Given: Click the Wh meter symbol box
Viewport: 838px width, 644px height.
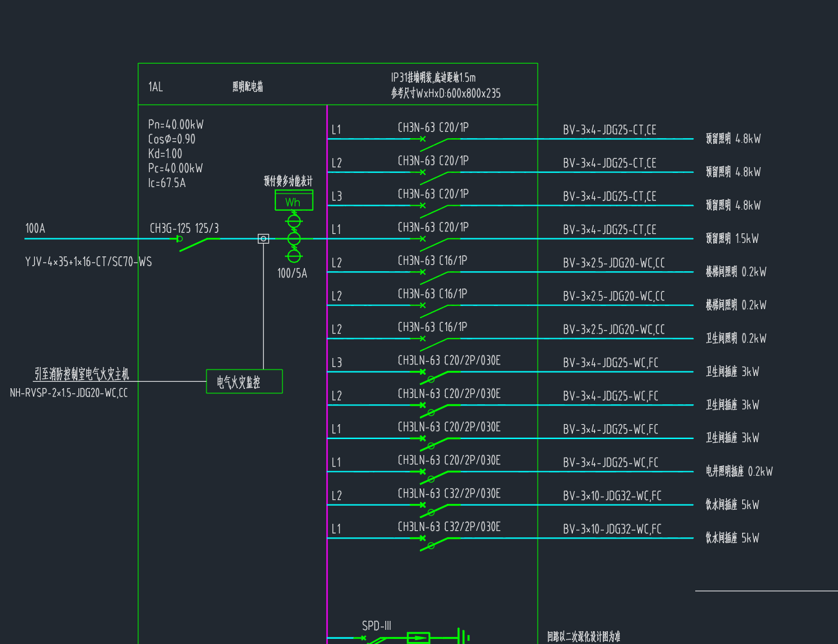Looking at the screenshot, I should click(x=294, y=200).
